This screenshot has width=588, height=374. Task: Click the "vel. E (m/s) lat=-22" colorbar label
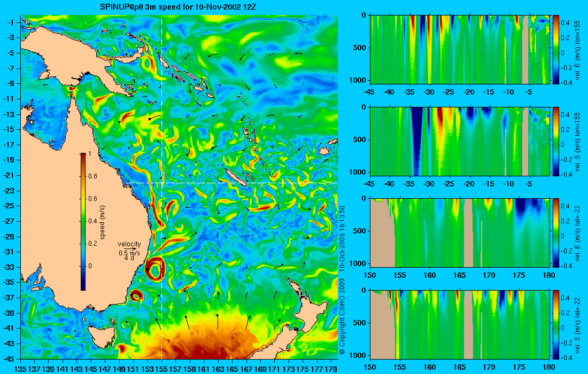(x=577, y=233)
